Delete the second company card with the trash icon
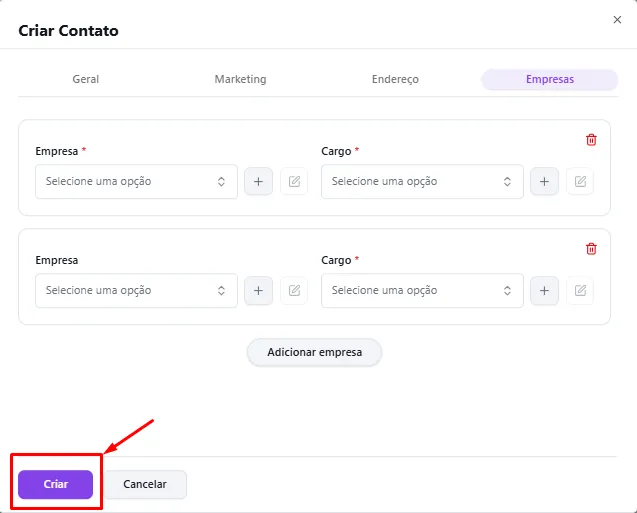Image resolution: width=637 pixels, height=513 pixels. click(591, 249)
